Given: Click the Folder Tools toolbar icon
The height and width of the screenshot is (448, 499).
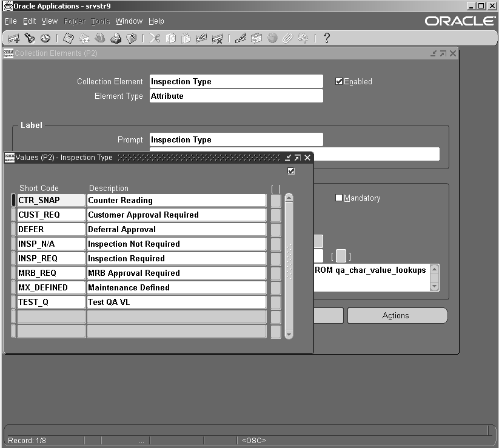Looking at the screenshot, I should pos(303,38).
